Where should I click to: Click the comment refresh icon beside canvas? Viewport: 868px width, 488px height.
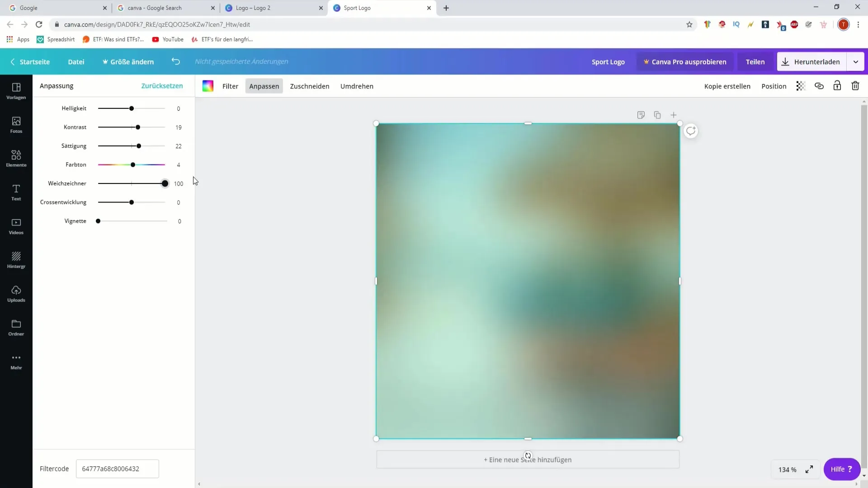(x=691, y=131)
